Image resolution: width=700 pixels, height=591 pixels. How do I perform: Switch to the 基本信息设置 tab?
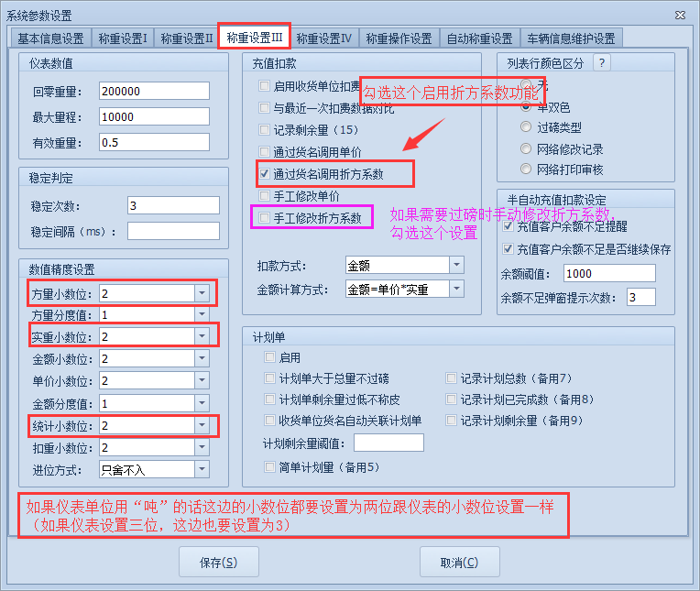(51, 38)
